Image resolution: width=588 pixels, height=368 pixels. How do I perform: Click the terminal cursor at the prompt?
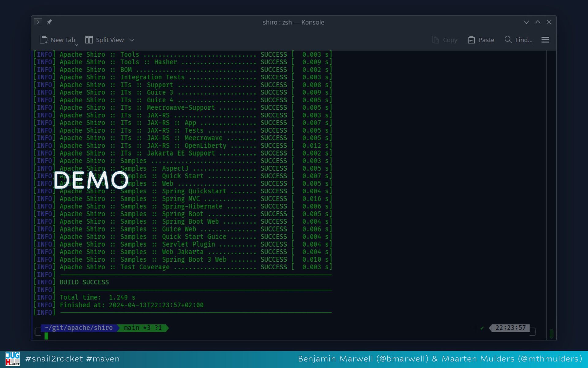(47, 336)
